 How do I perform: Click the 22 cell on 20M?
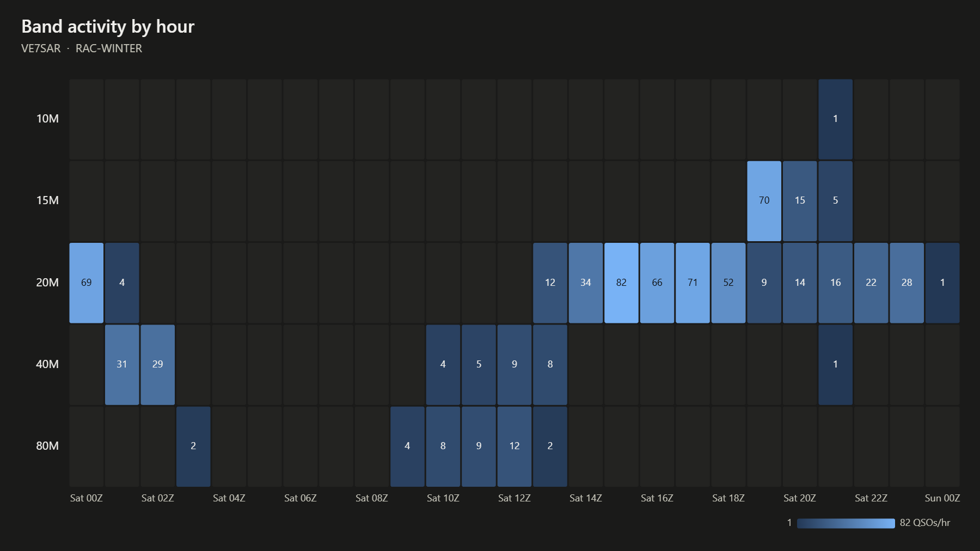[x=871, y=283]
